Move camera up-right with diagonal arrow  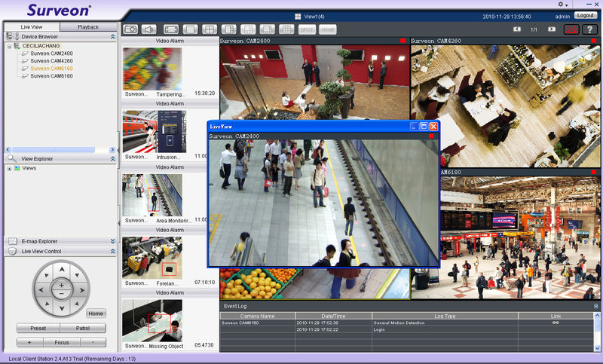[x=77, y=275]
